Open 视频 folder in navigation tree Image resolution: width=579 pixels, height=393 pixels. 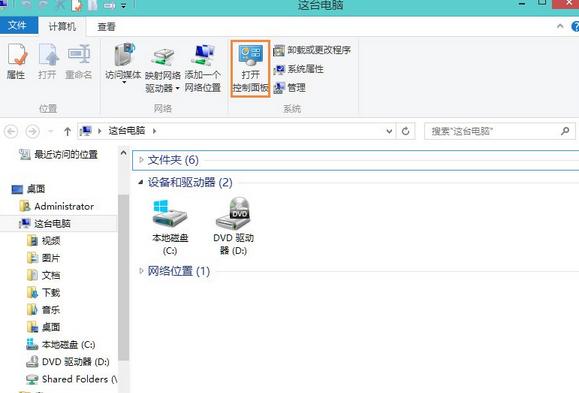tap(44, 241)
